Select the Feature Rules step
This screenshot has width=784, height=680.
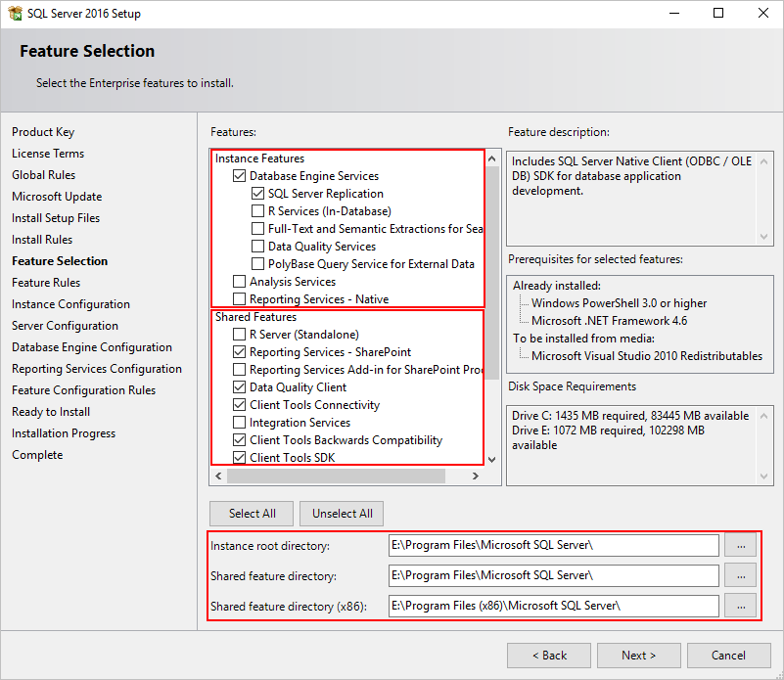pos(46,283)
